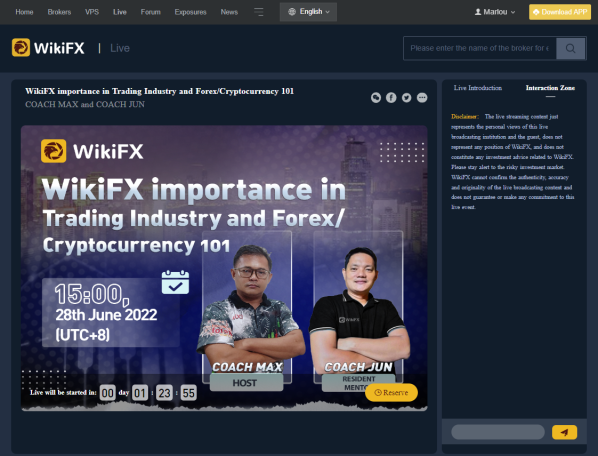Share the live via Twitter icon
The image size is (598, 456).
pyautogui.click(x=407, y=98)
